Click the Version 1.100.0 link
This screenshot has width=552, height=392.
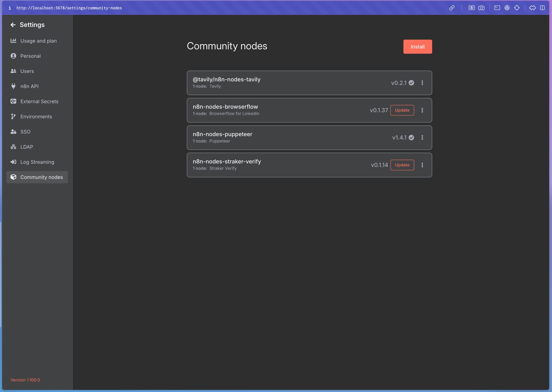pyautogui.click(x=25, y=380)
